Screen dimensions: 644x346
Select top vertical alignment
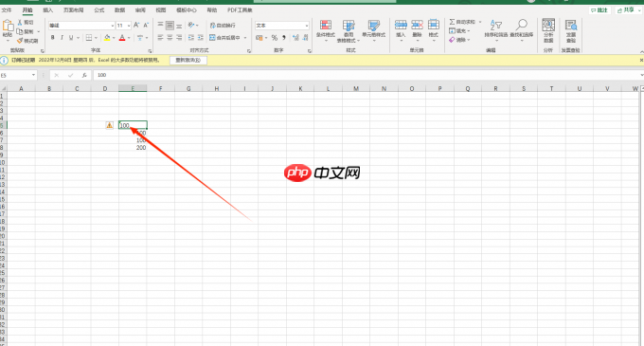point(161,26)
